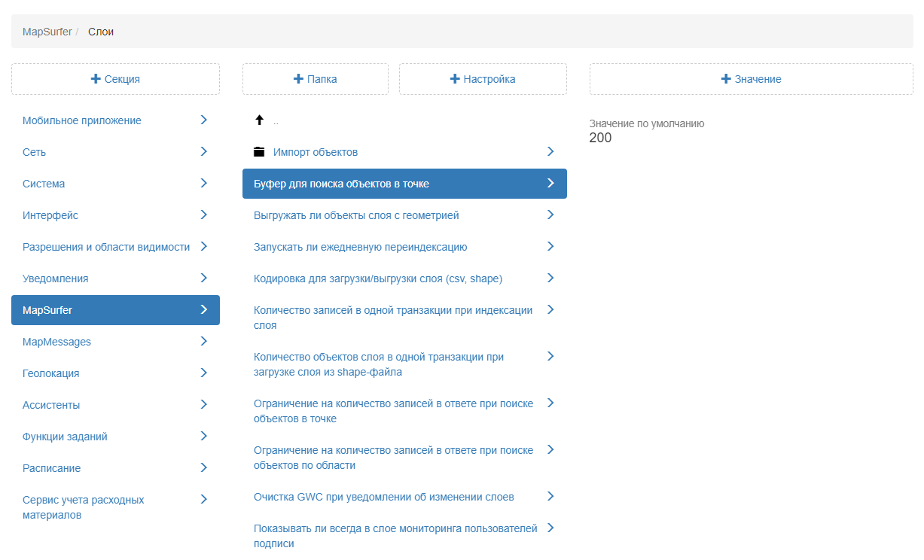Expand chevron next to Система
Screen dimensions: 924x560
(203, 183)
